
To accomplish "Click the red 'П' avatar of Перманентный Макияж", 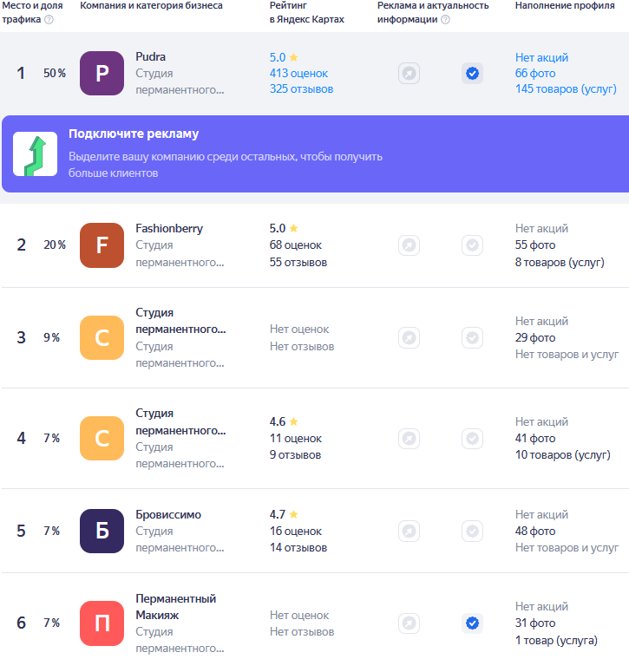I will pos(102,623).
